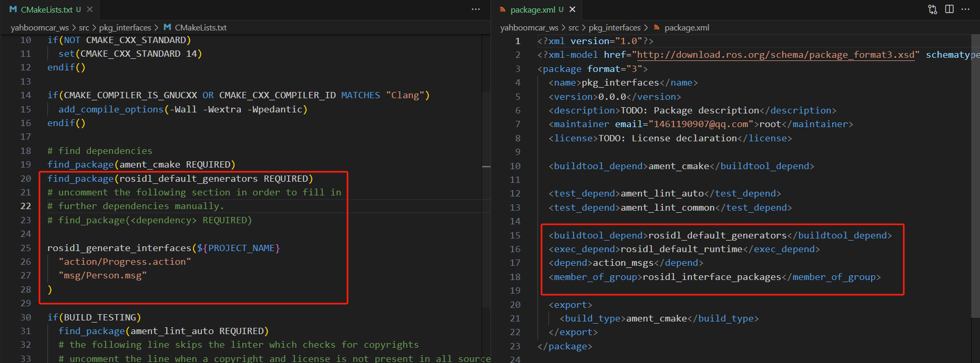
Task: Expand yahboomcar_ws breadcrumb in left editor
Action: click(x=39, y=27)
